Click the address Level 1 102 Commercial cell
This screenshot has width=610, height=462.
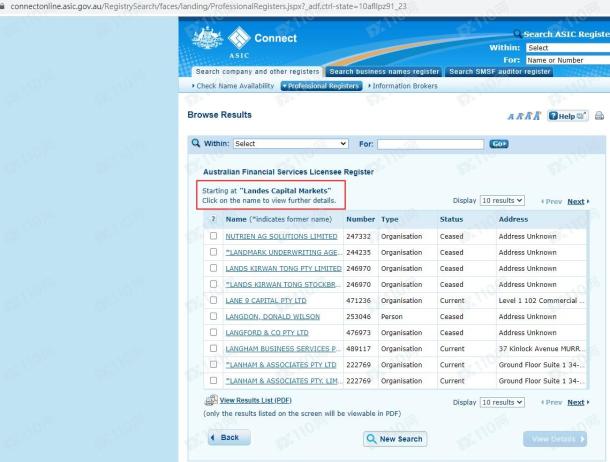[x=541, y=301]
